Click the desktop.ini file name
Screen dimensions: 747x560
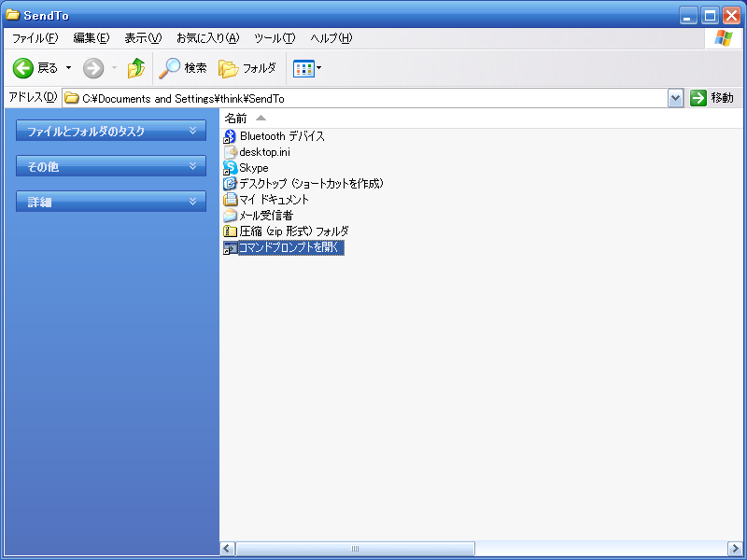click(264, 152)
